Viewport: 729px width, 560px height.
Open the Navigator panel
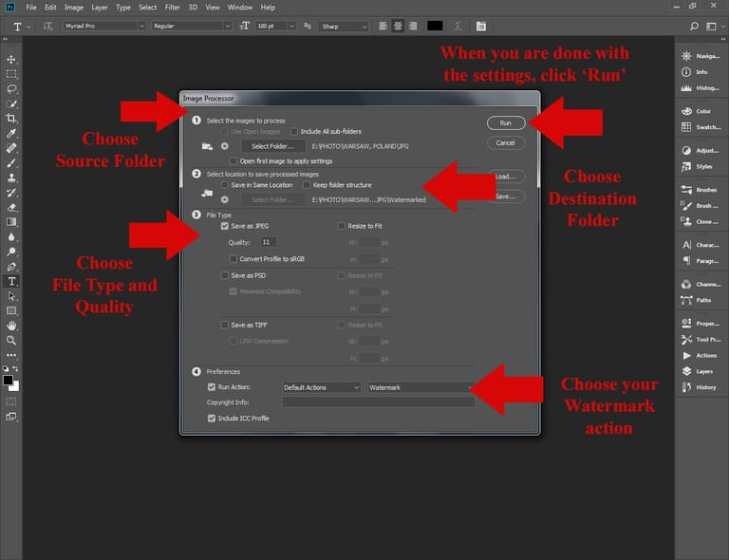701,56
